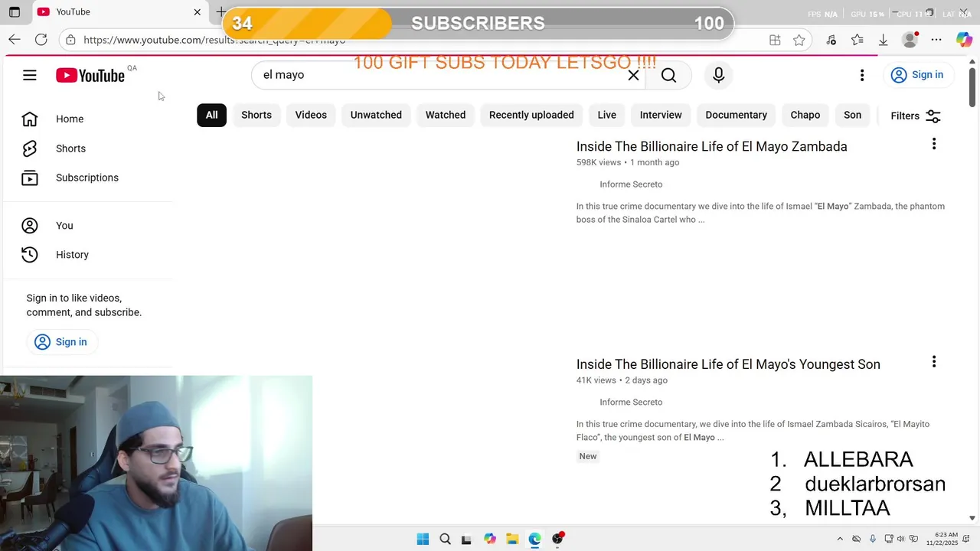Open the search Filters panel

[916, 116]
